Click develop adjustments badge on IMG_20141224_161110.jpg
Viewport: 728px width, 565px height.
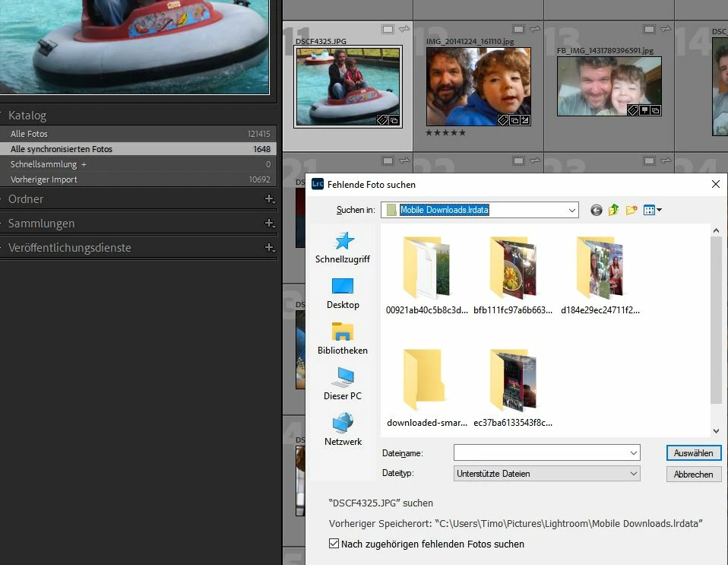pyautogui.click(x=525, y=120)
